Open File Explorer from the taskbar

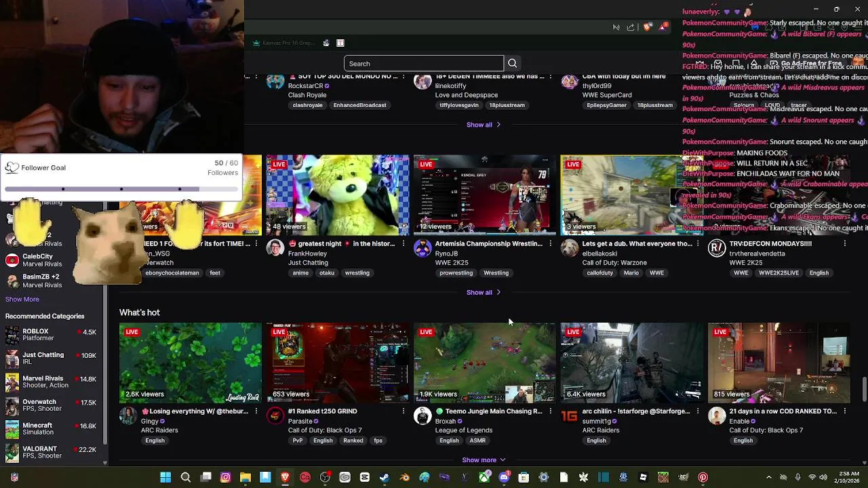pos(245,478)
